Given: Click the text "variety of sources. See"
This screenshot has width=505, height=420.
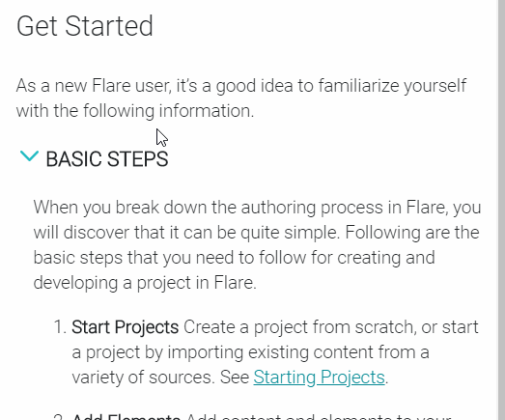Looking at the screenshot, I should click(x=160, y=378).
